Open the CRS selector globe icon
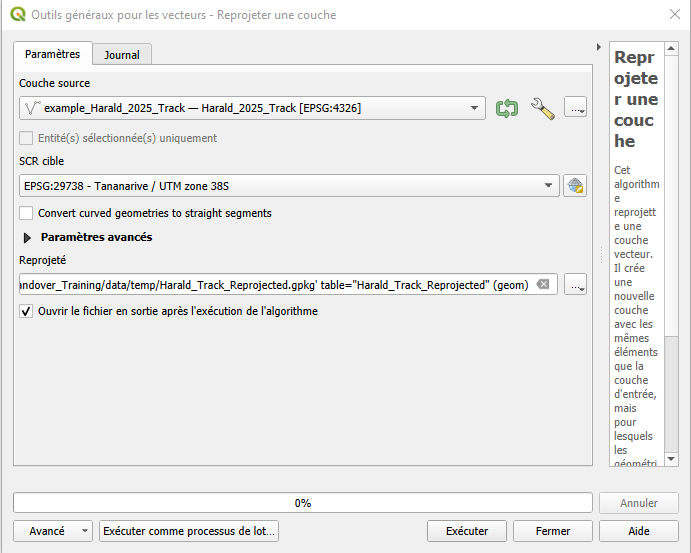The image size is (691, 553). (x=574, y=185)
